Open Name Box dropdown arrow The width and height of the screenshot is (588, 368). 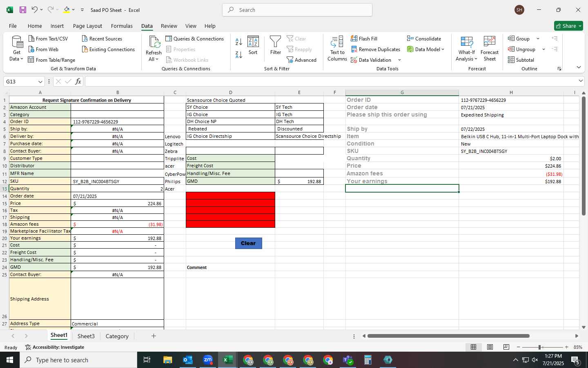pyautogui.click(x=40, y=81)
